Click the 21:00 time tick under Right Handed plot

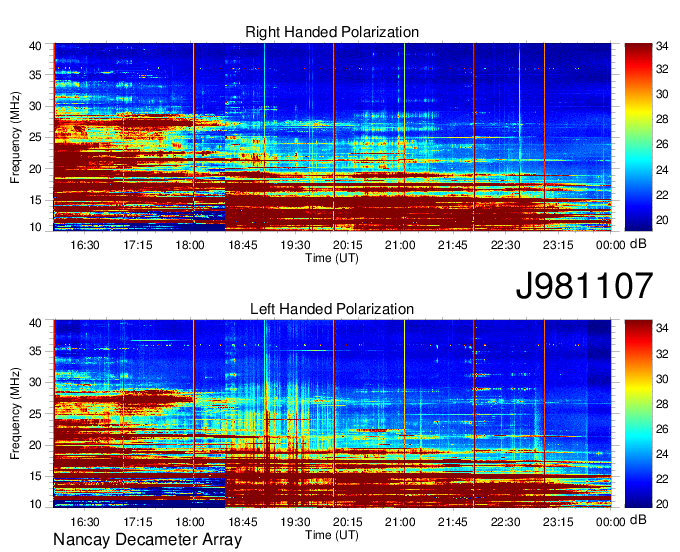pyautogui.click(x=400, y=245)
